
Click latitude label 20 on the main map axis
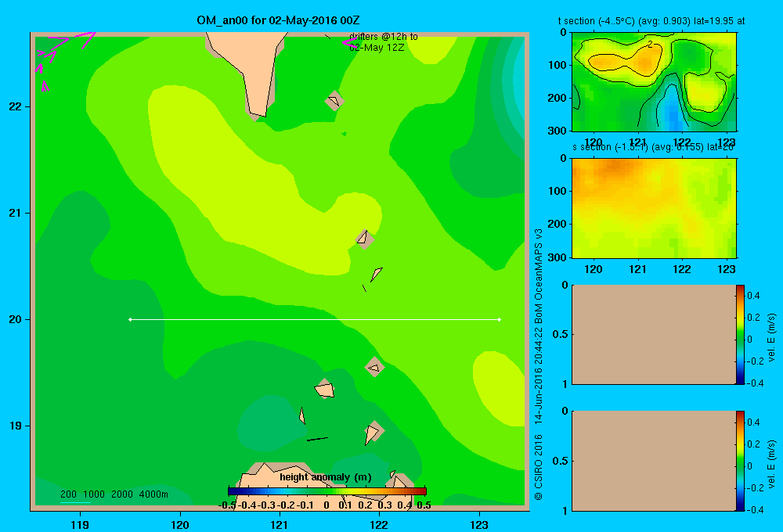(x=16, y=319)
